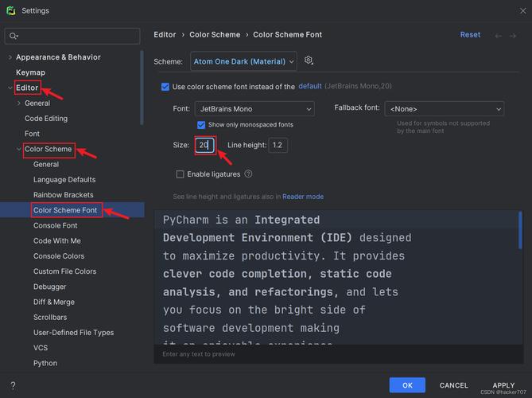Open the Fallback font dropdown

(x=444, y=109)
